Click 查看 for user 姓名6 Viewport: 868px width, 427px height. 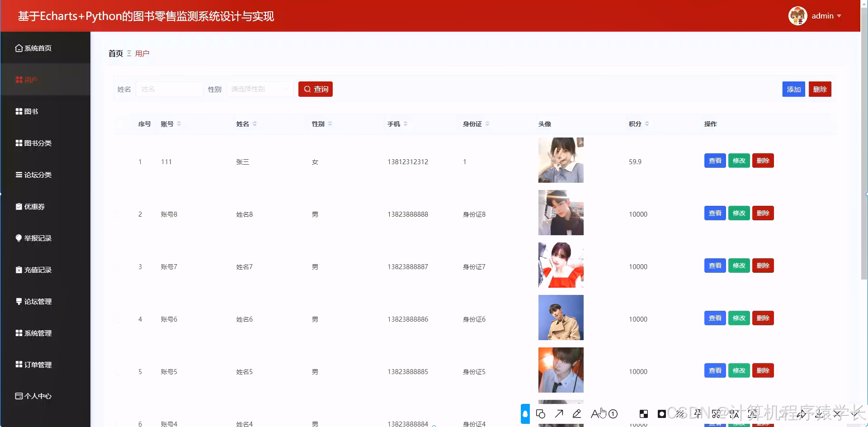tap(715, 318)
